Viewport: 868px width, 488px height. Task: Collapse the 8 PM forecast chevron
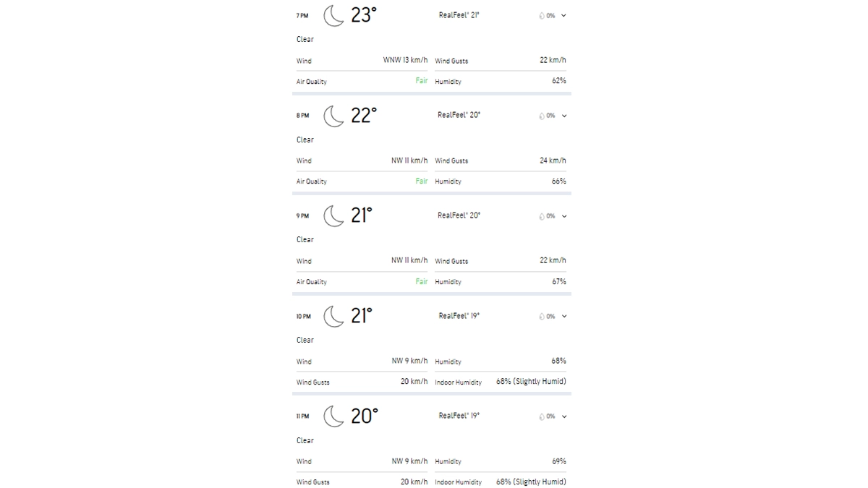click(563, 116)
